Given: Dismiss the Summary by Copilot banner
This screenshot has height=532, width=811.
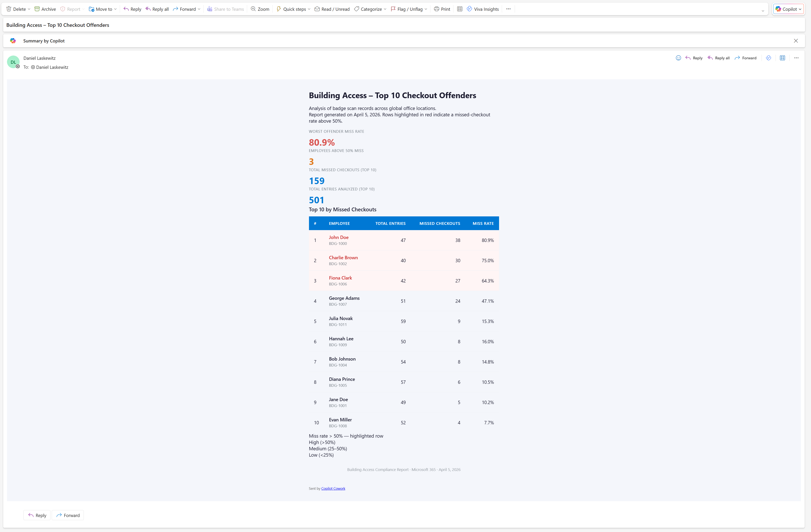Looking at the screenshot, I should click(x=796, y=41).
